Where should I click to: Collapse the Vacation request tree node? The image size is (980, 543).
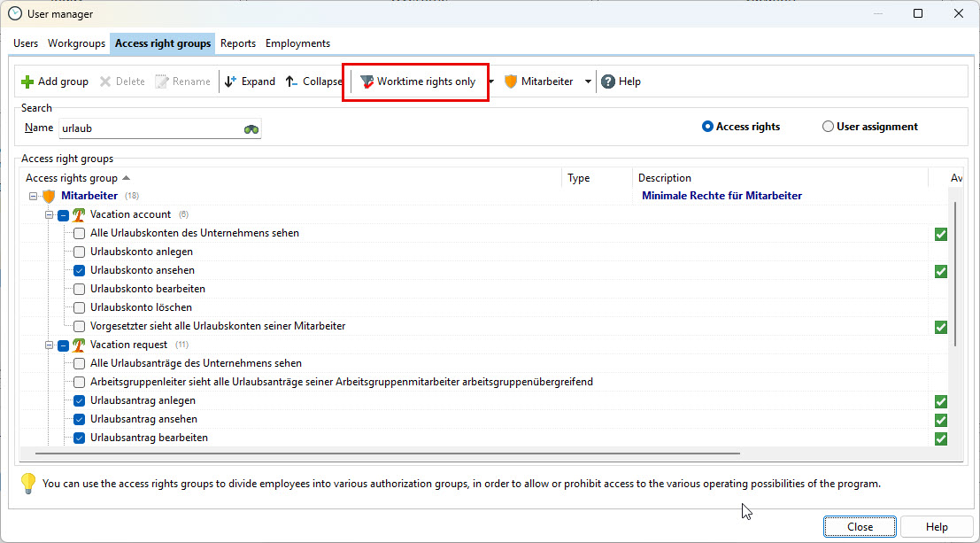coord(49,345)
